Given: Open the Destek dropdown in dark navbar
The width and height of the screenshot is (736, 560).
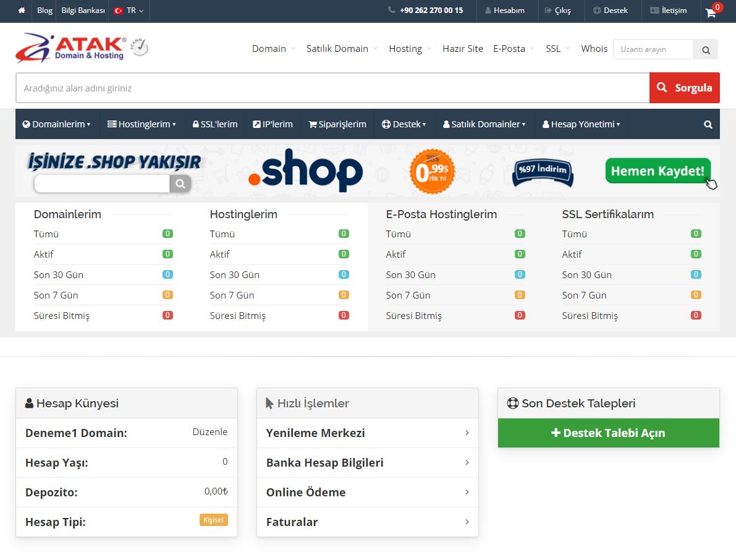Looking at the screenshot, I should click(404, 124).
